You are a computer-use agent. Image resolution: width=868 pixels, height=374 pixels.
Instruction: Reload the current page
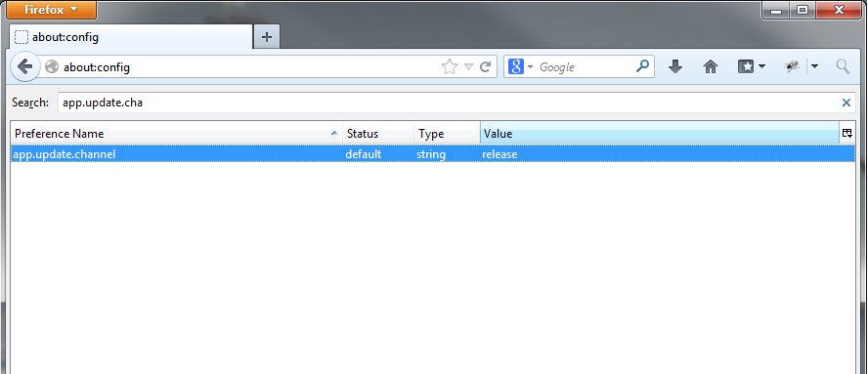pos(486,67)
